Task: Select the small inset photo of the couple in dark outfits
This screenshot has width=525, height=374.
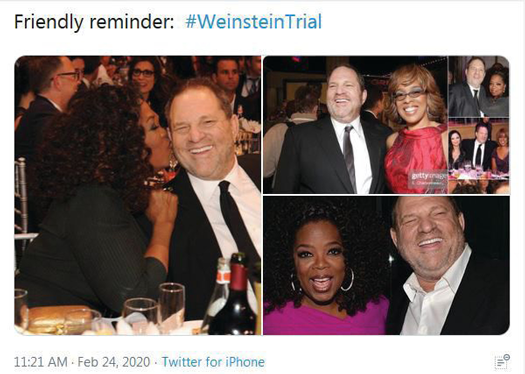Action: 479,86
